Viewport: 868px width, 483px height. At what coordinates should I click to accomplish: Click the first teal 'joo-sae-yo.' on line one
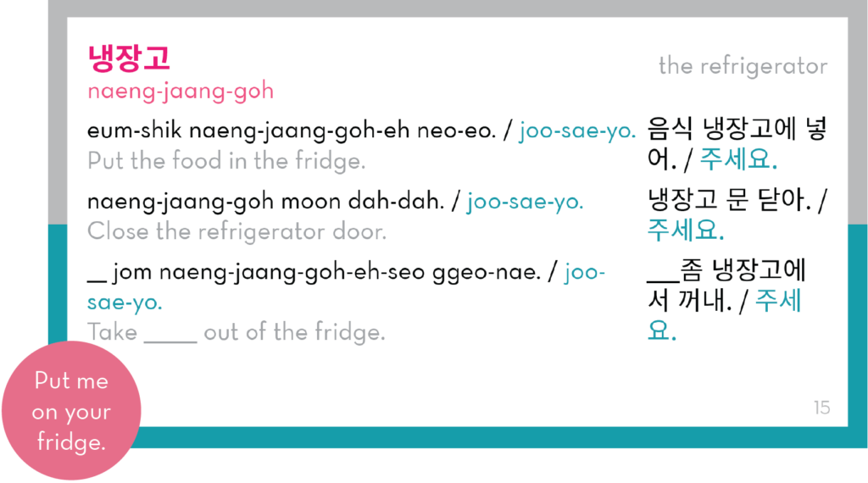point(577,131)
